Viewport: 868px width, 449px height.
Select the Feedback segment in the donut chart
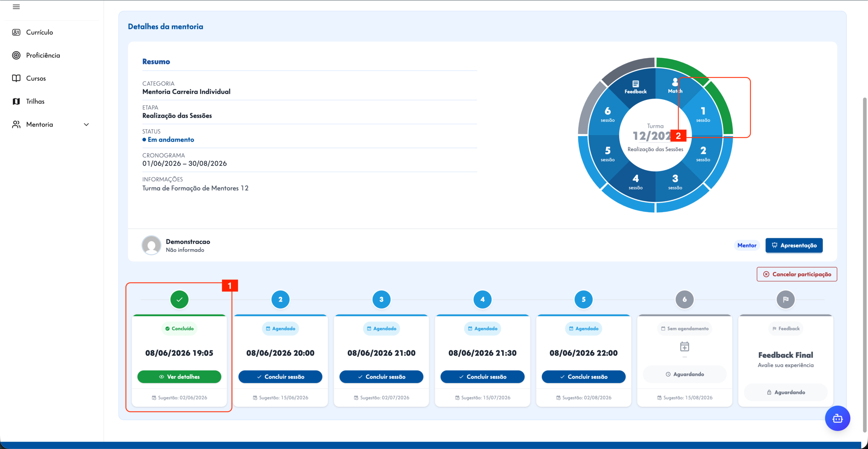635,87
